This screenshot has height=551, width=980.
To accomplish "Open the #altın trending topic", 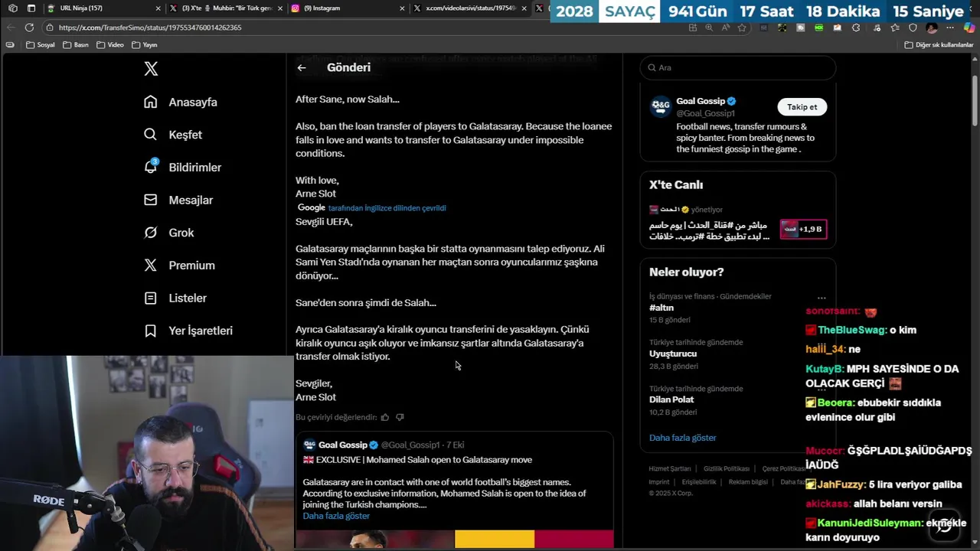I will [x=661, y=308].
